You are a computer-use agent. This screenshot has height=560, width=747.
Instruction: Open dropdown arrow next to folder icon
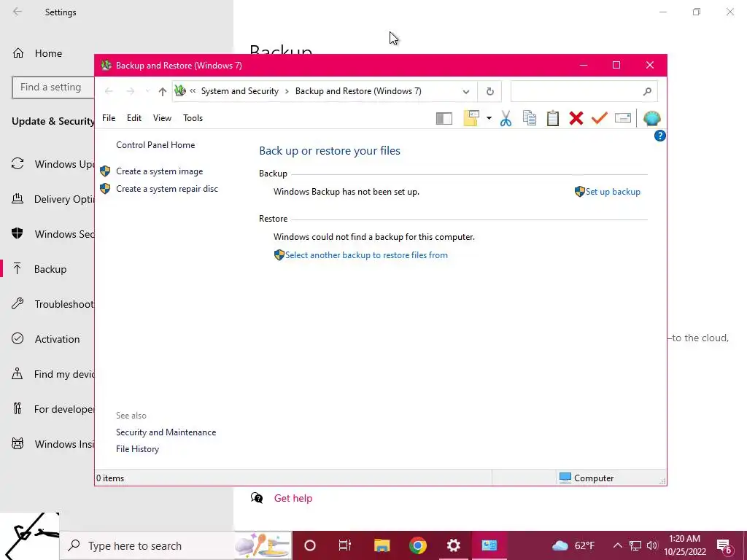point(489,118)
